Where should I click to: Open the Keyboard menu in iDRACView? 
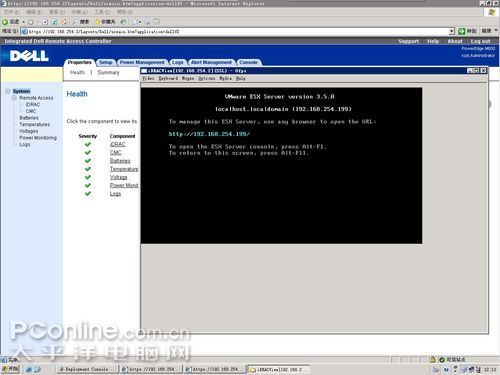(x=168, y=78)
